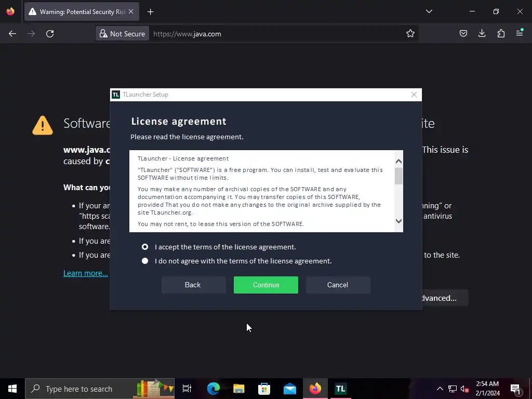Go forward a page in Firefox

point(31,34)
